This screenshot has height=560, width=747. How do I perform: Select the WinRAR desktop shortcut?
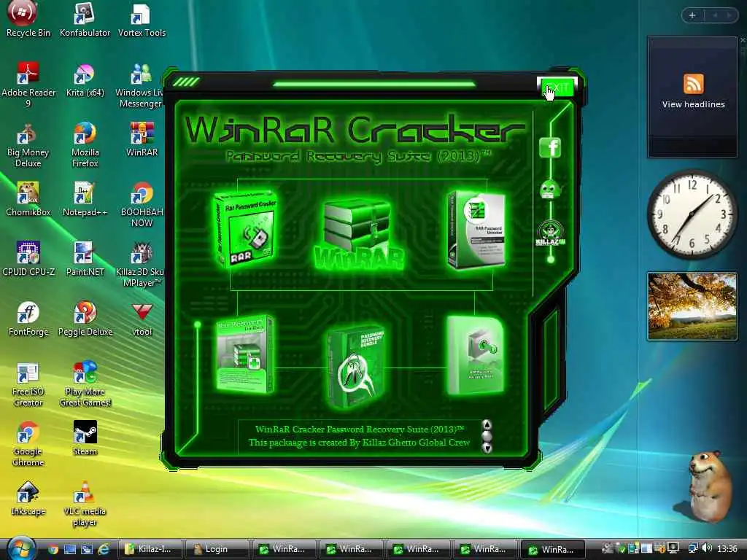point(142,140)
